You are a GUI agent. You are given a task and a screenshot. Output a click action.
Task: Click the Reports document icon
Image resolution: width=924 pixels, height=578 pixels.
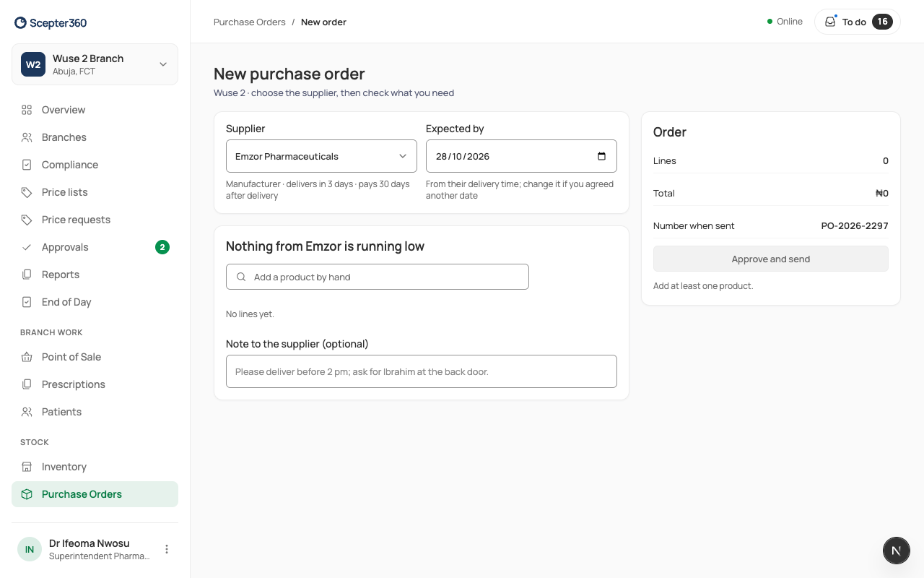(x=27, y=275)
